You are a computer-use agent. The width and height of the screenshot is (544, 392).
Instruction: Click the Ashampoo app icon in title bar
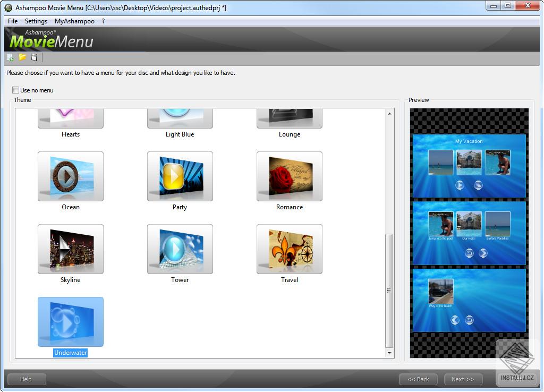point(8,7)
